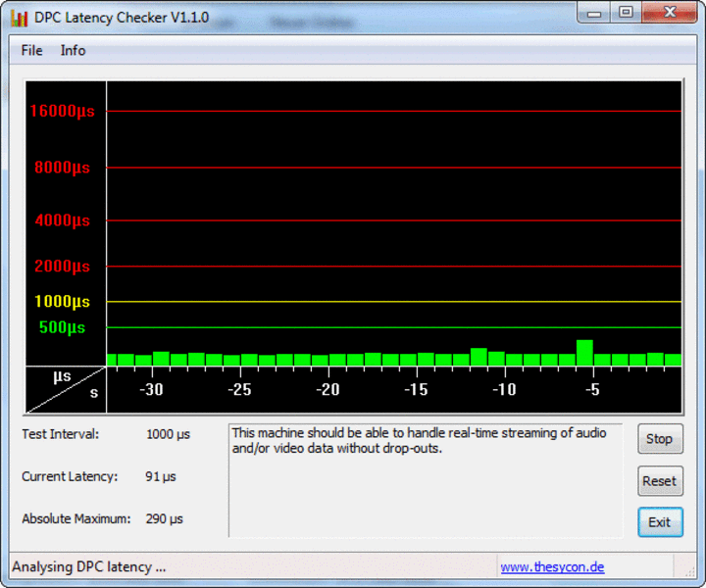
Task: Open the Info menu
Action: coord(73,50)
